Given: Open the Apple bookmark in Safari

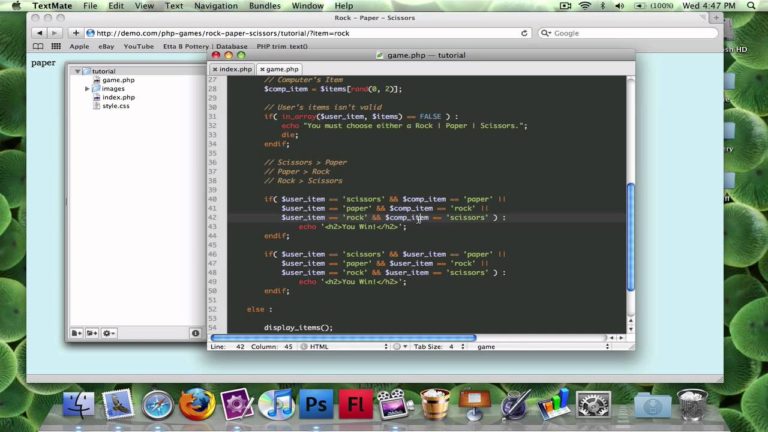Looking at the screenshot, I should click(x=79, y=47).
